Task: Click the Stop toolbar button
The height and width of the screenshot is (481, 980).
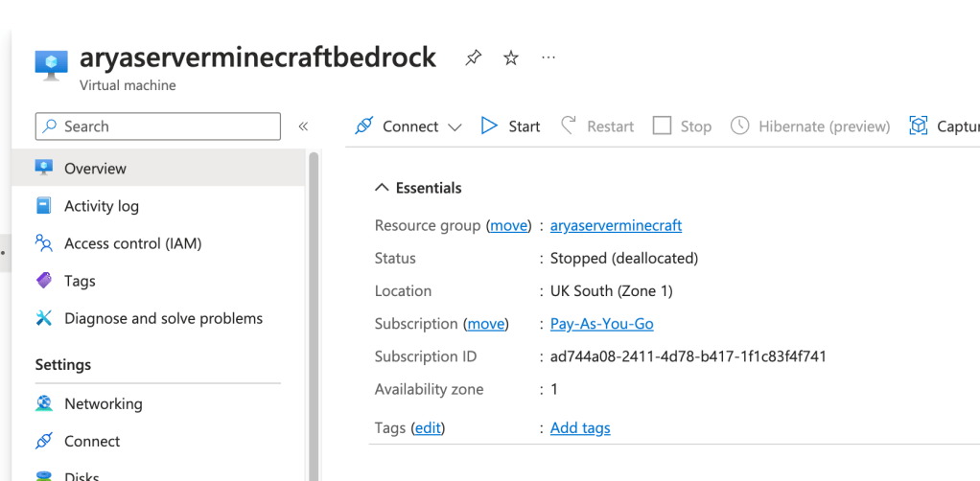Action: 682,126
